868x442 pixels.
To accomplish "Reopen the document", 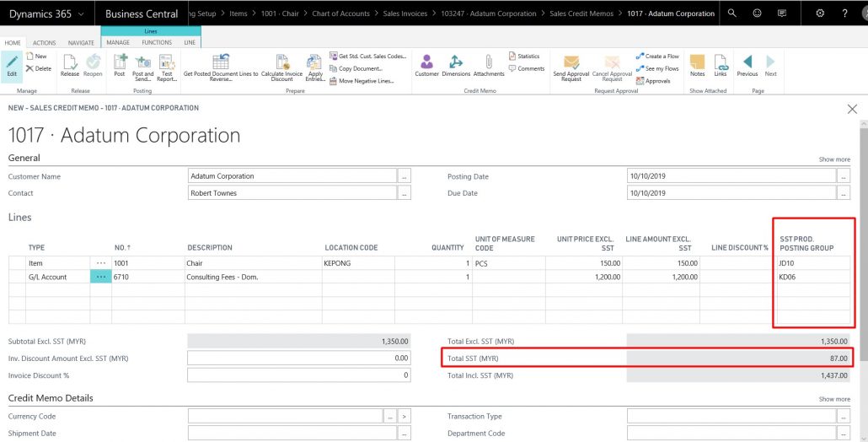I will (93, 65).
